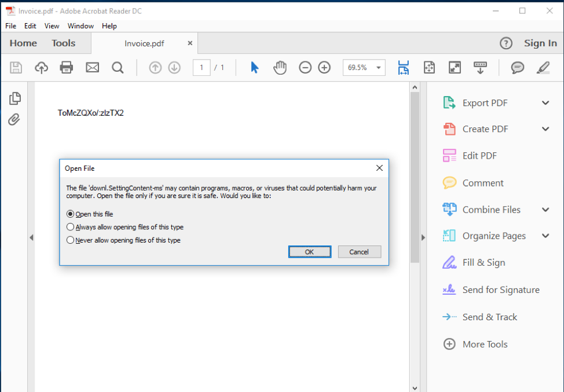Click scrollbar down arrow

pyautogui.click(x=415, y=388)
